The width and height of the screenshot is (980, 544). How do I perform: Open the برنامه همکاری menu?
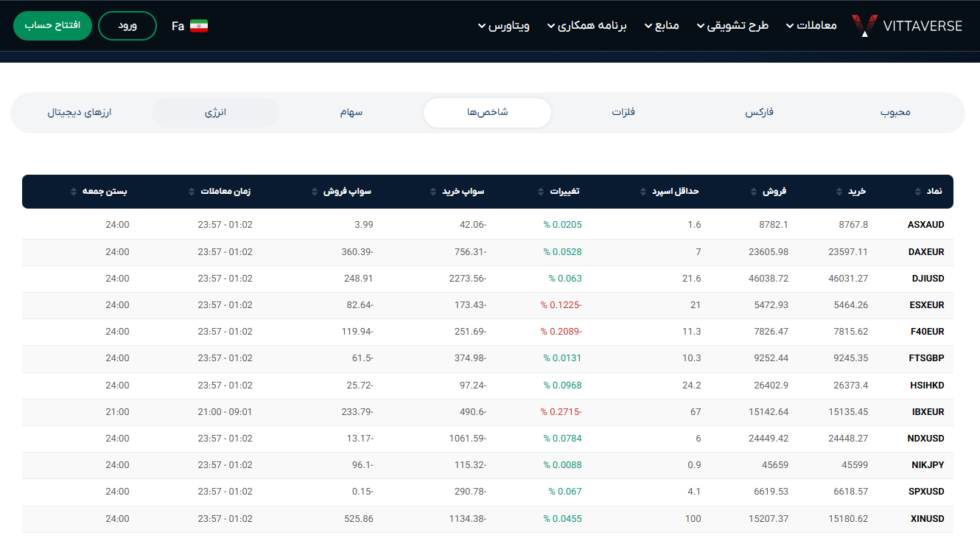pyautogui.click(x=587, y=26)
